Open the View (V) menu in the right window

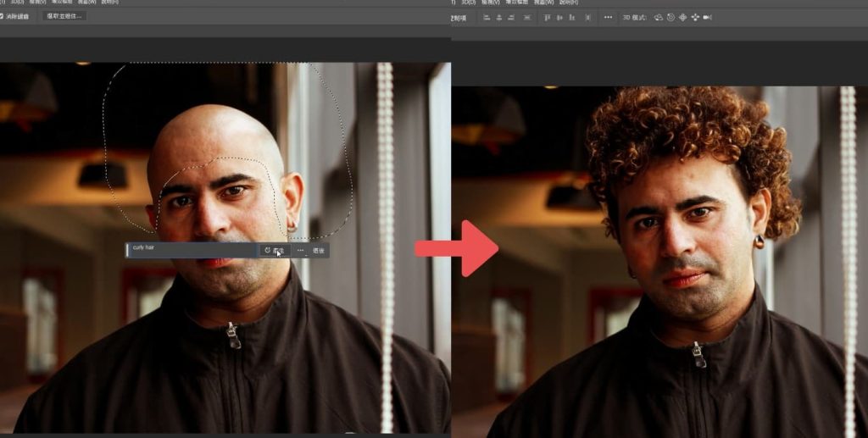pyautogui.click(x=491, y=3)
